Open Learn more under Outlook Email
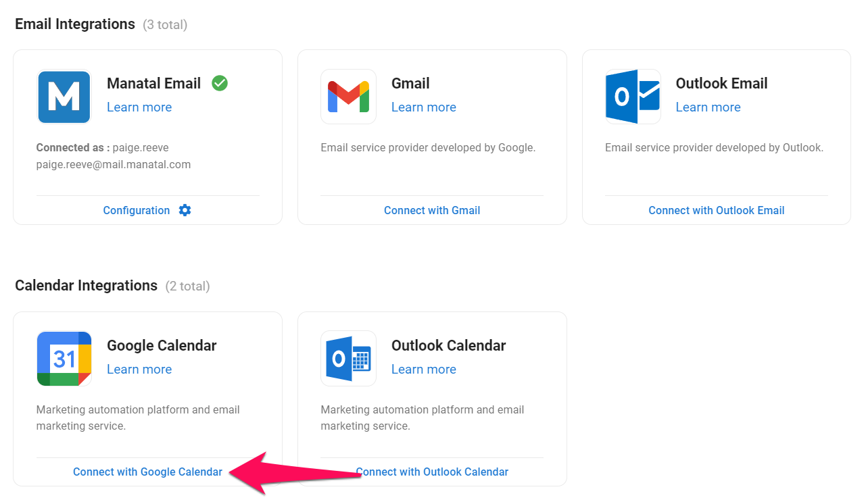The image size is (864, 504). [708, 107]
